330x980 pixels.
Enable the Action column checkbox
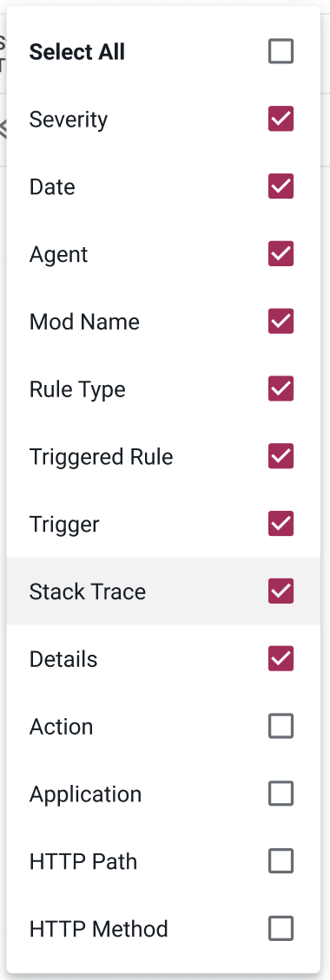[x=280, y=726]
